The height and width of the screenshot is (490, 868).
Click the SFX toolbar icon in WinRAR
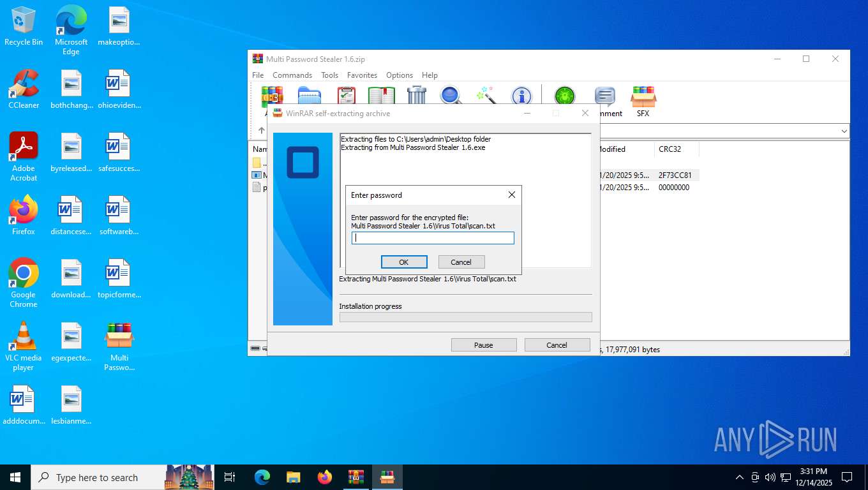pos(643,102)
